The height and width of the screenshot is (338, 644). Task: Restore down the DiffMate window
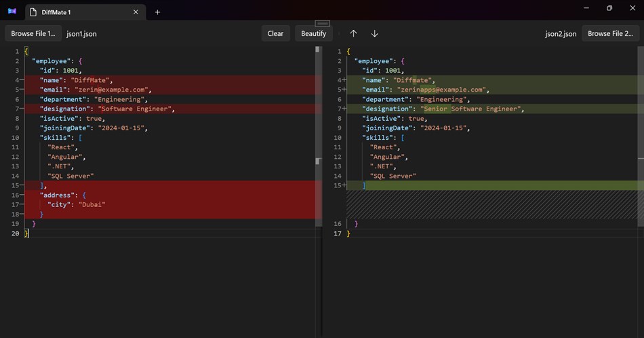tap(609, 8)
